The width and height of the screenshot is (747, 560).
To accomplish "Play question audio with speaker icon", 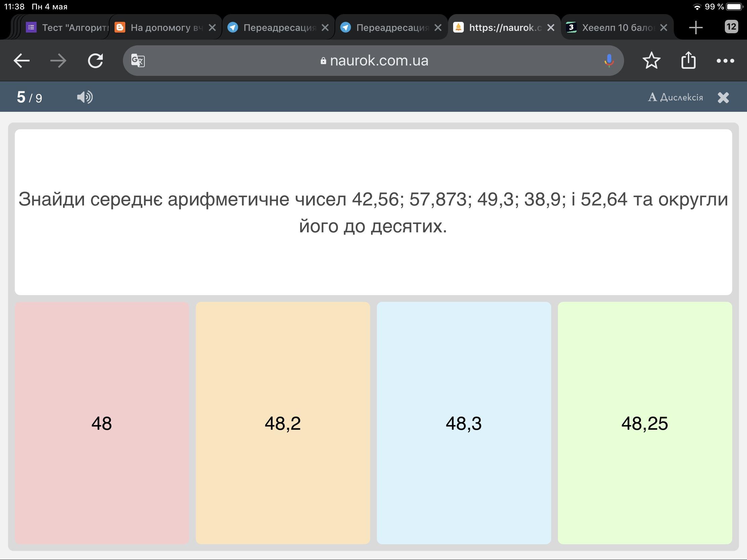I will tap(85, 97).
